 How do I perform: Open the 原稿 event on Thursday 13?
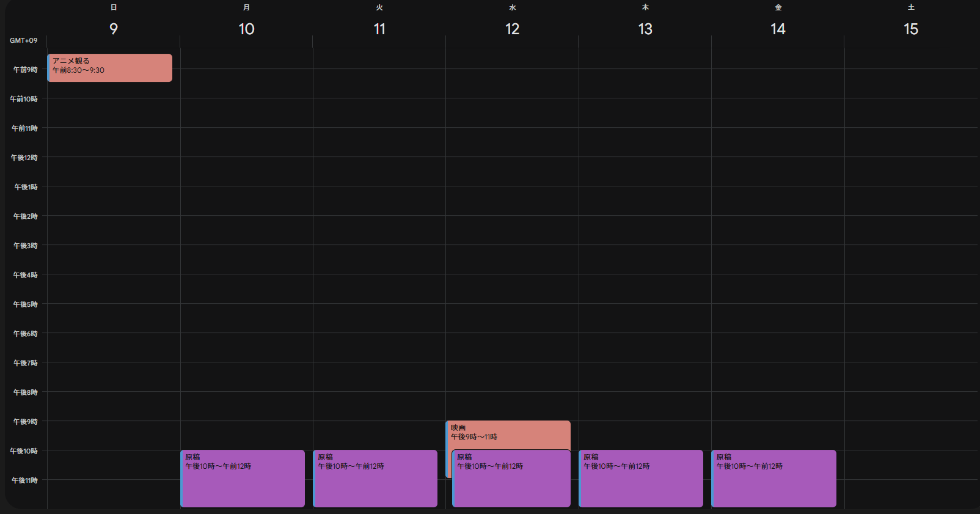tap(642, 479)
